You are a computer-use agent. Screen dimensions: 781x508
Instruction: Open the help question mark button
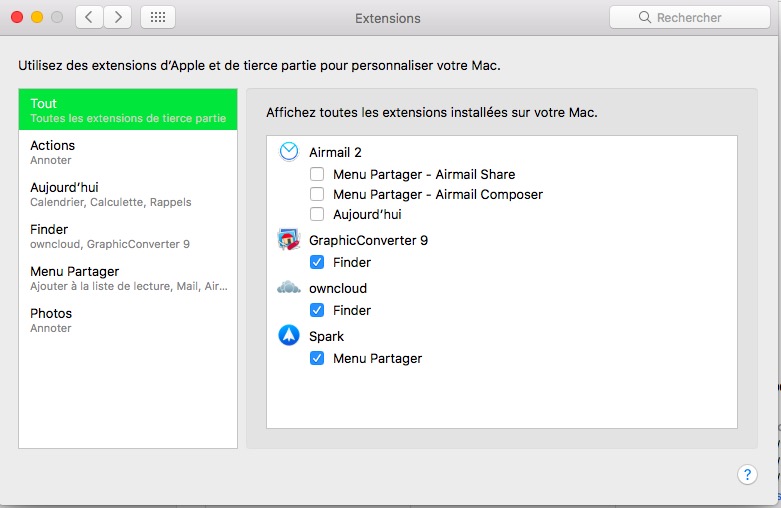[x=747, y=474]
